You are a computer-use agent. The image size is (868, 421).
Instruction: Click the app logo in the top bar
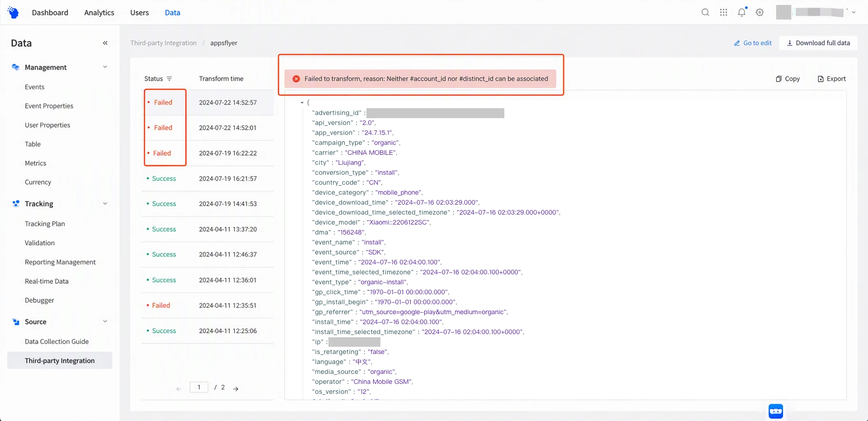click(13, 12)
